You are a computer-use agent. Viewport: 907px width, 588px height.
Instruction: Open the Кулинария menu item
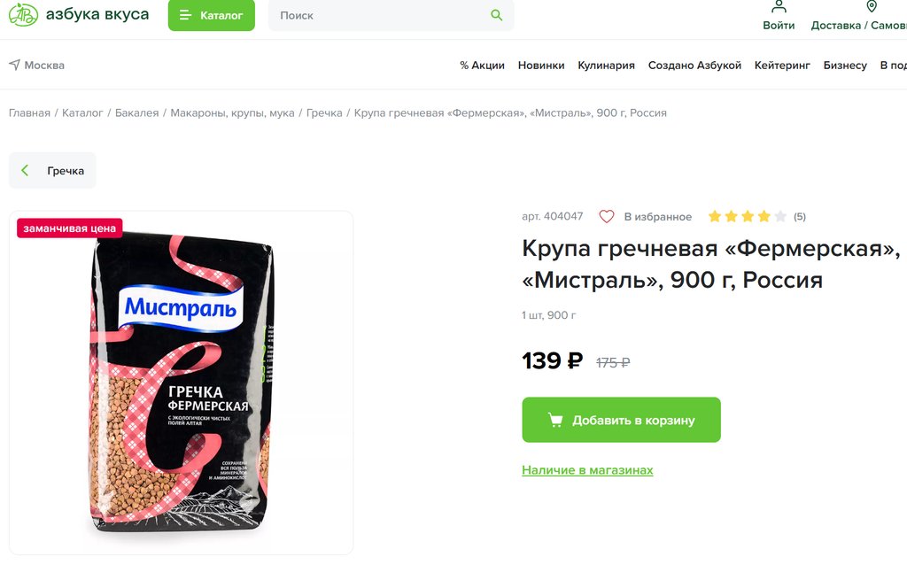point(606,66)
